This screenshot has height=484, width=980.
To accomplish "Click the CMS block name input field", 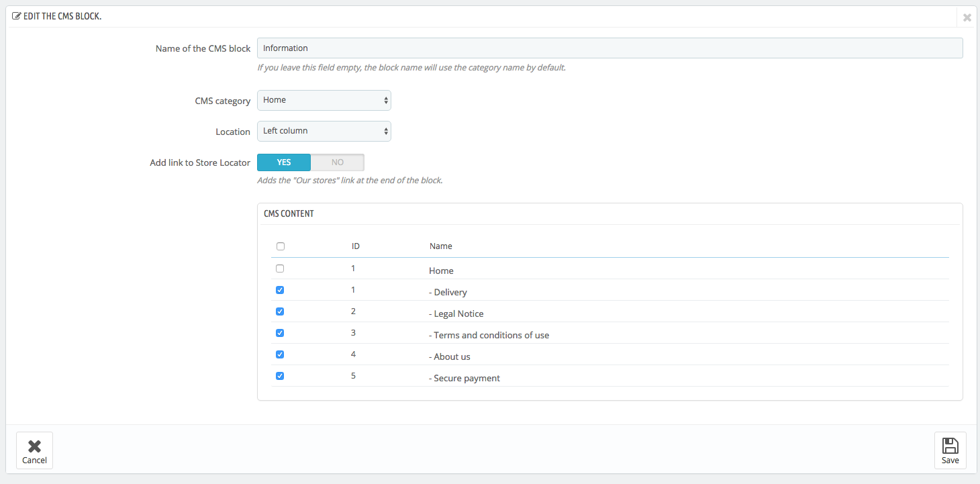I will point(609,48).
